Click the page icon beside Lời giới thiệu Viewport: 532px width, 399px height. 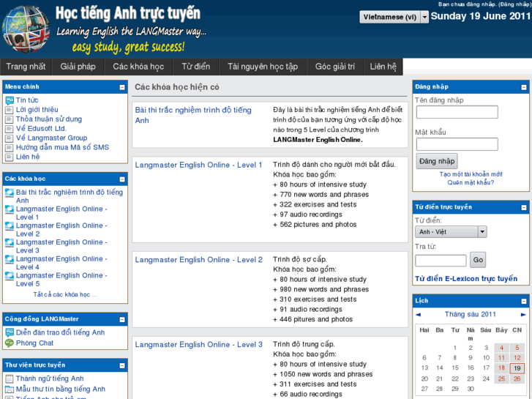point(10,110)
